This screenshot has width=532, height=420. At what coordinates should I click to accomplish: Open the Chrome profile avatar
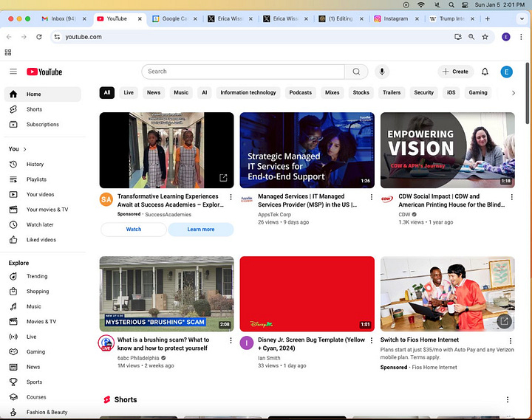[506, 37]
